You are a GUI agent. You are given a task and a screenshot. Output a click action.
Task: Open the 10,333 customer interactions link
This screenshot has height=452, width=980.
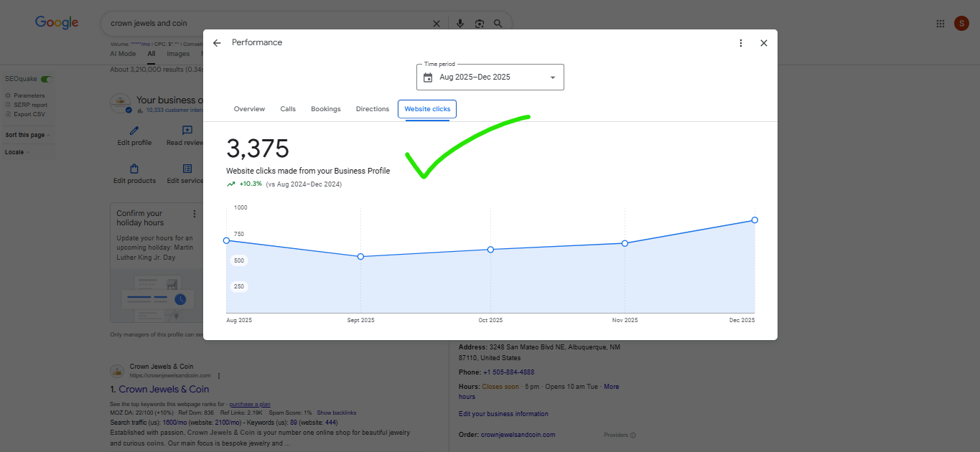click(174, 110)
